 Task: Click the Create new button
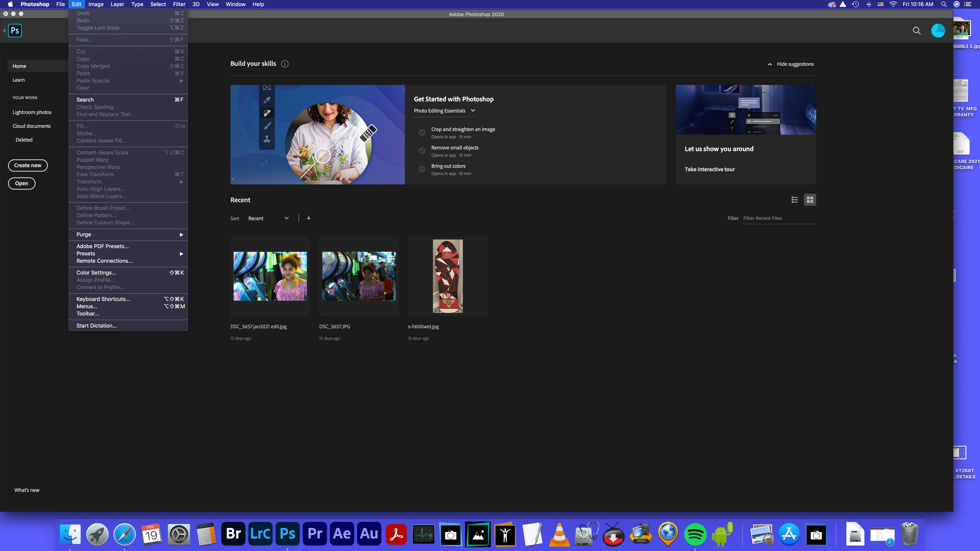28,165
